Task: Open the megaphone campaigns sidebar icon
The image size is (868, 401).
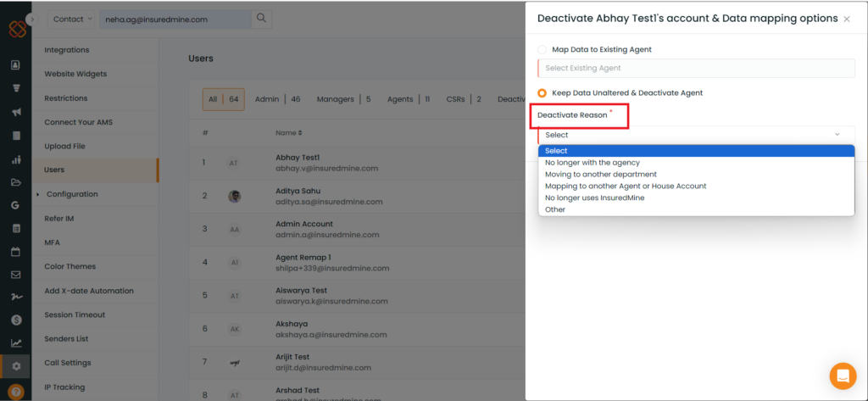Action: 16,112
